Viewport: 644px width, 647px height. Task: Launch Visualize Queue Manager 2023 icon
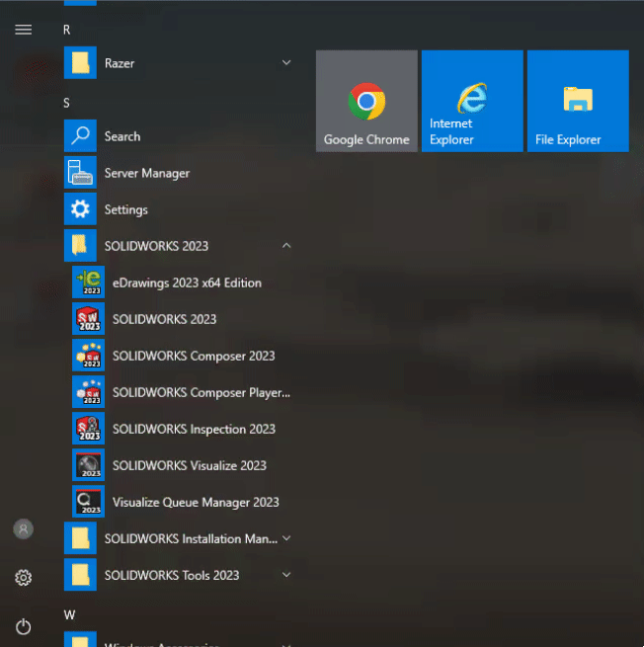tap(88, 502)
